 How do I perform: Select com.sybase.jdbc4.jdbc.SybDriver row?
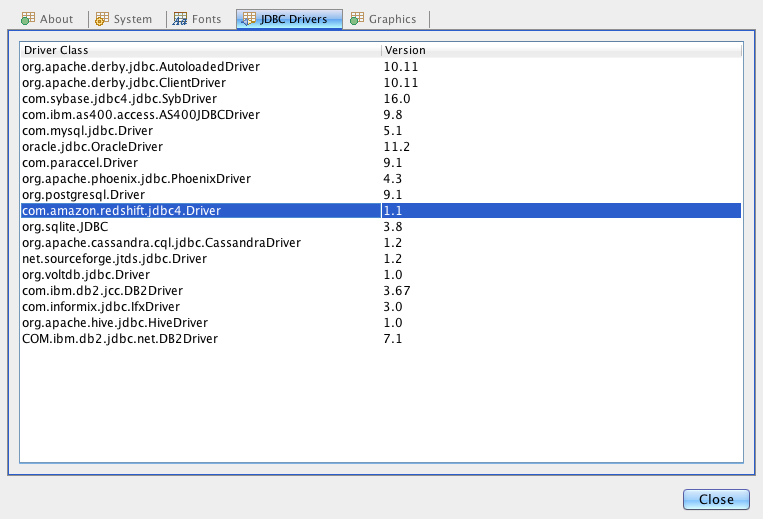pyautogui.click(x=381, y=99)
